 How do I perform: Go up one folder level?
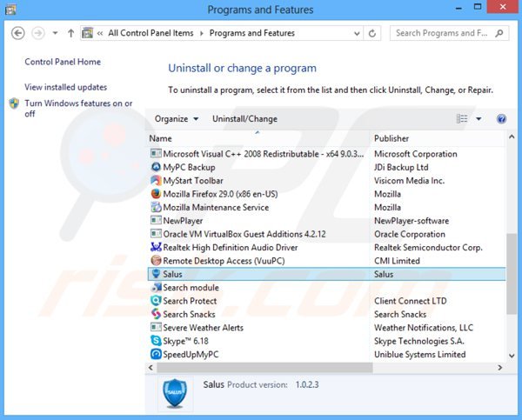70,33
